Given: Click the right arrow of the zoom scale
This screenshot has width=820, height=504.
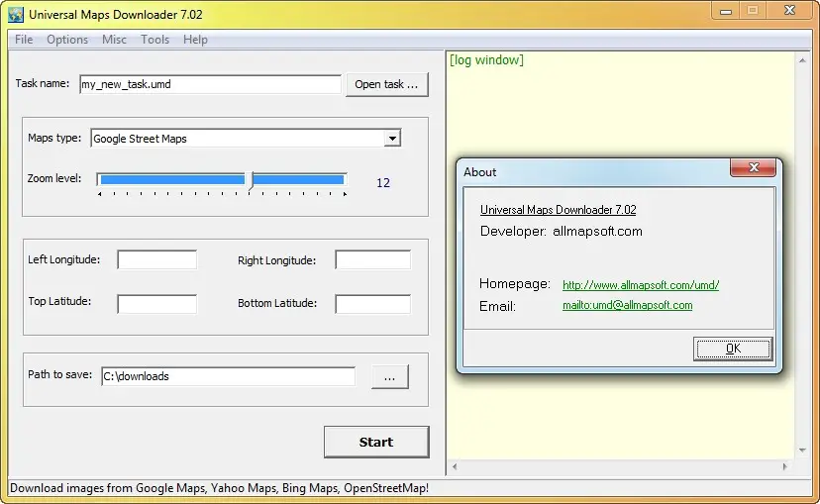Looking at the screenshot, I should (x=346, y=194).
